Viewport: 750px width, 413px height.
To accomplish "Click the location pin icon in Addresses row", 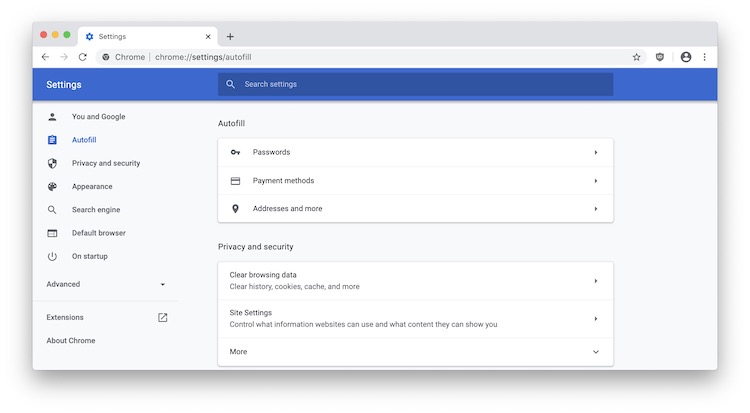I will click(x=235, y=209).
